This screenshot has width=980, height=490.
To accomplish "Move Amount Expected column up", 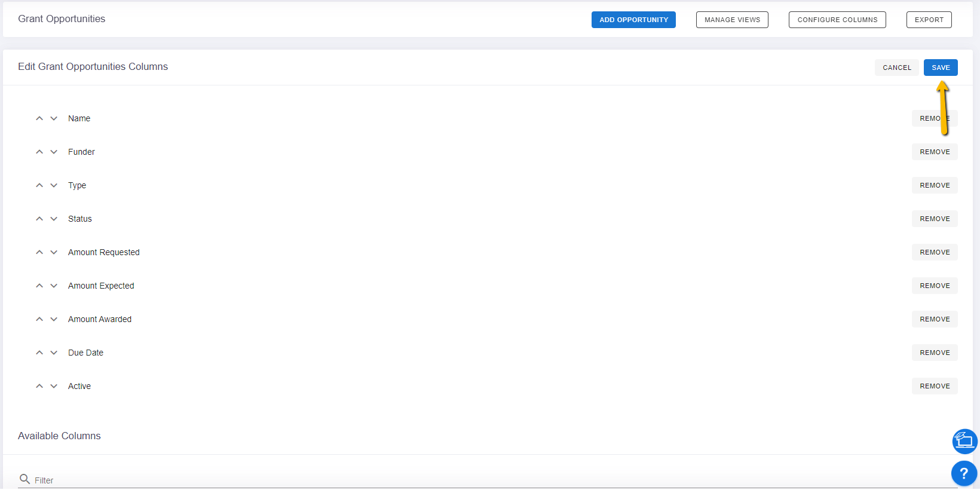I will 39,286.
